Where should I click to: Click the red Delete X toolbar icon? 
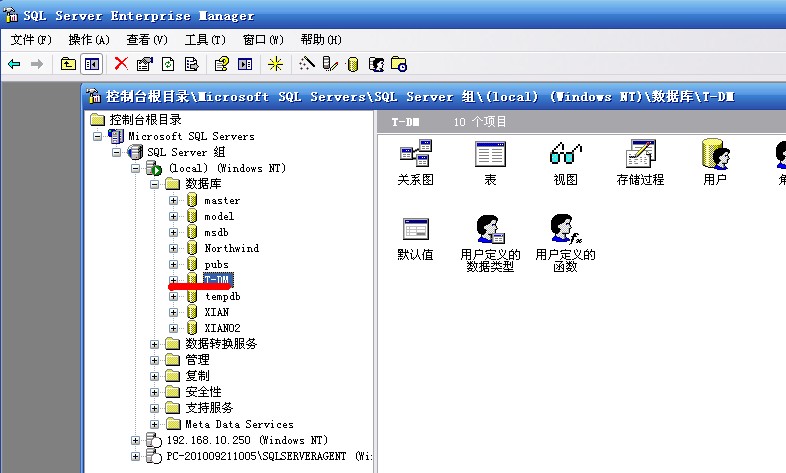[x=121, y=64]
